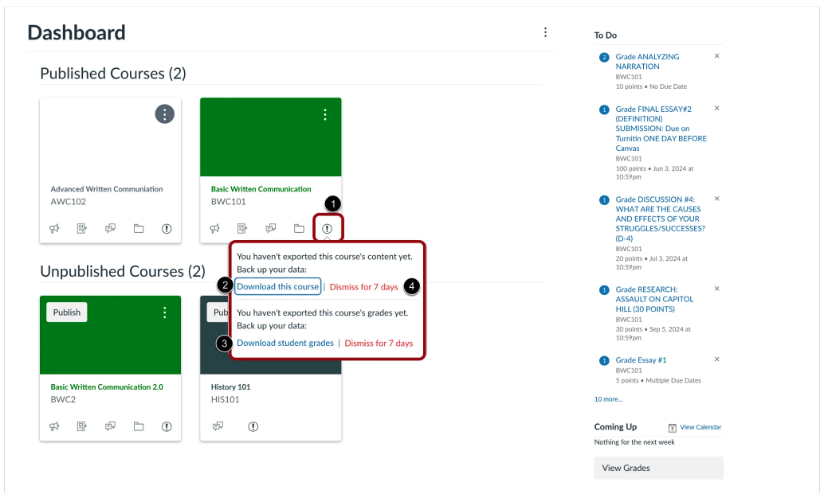The width and height of the screenshot is (834, 493).
Task: Click badge count beside Grade ANALYZING NARRATION
Action: (x=604, y=57)
